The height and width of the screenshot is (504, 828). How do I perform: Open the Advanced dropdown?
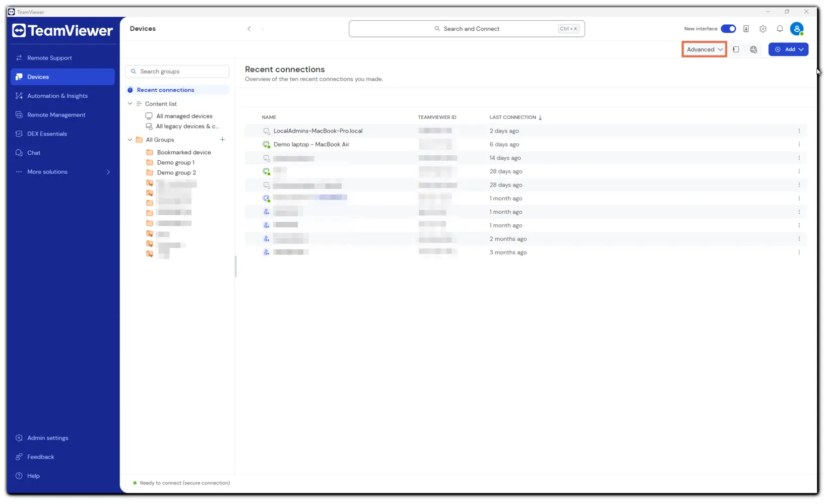(705, 49)
